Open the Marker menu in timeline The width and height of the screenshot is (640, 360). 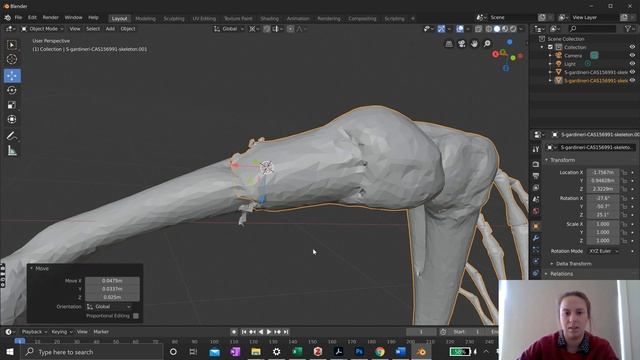click(x=101, y=332)
